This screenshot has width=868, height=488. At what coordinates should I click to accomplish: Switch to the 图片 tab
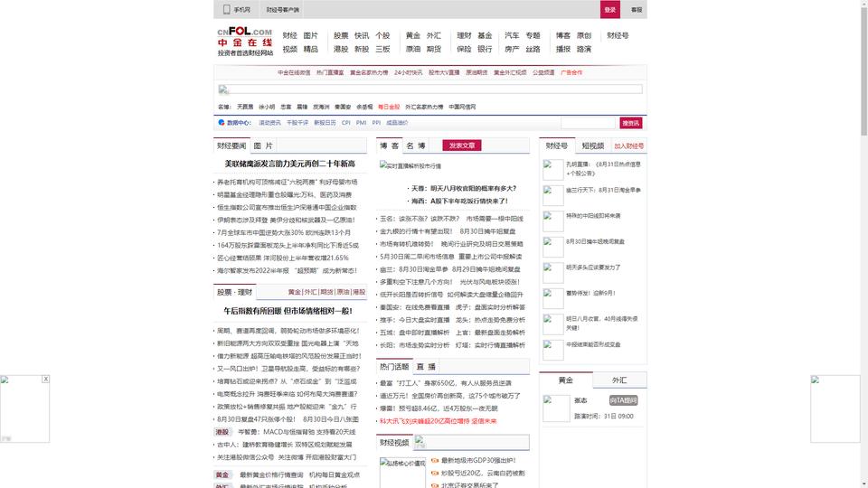tap(263, 145)
